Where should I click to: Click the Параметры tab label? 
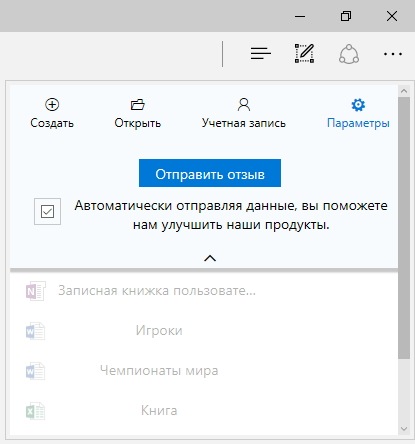358,123
